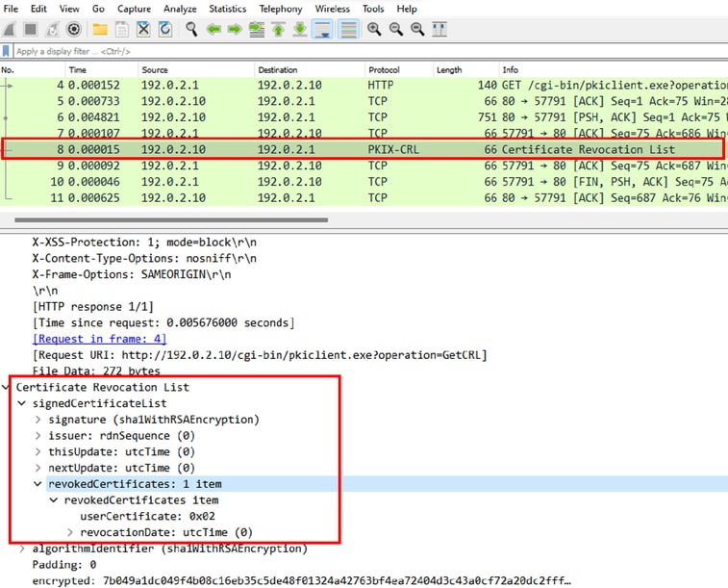This screenshot has height=588, width=728.
Task: Open the File menu
Action: tap(11, 9)
